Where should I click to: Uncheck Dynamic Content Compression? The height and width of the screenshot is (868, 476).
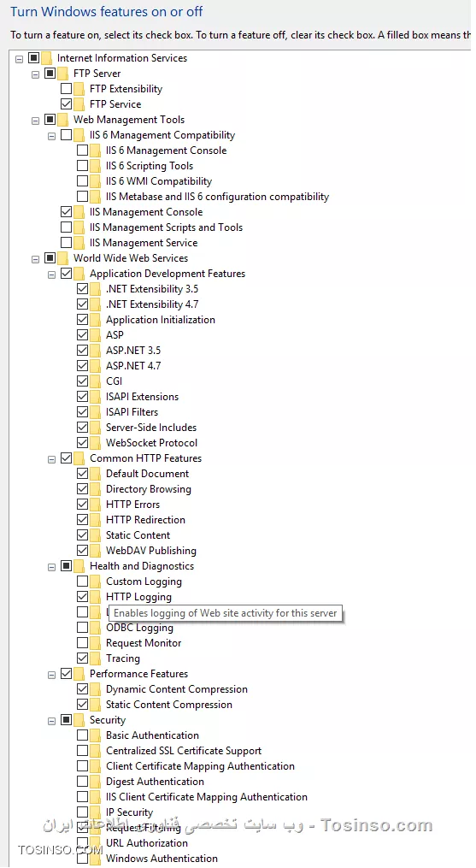click(82, 689)
